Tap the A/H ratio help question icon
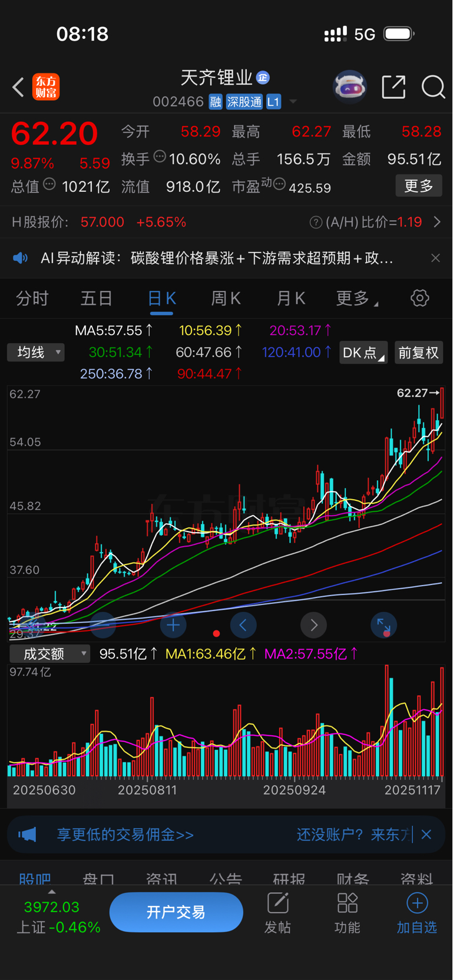This screenshot has height=980, width=453. pyautogui.click(x=316, y=222)
